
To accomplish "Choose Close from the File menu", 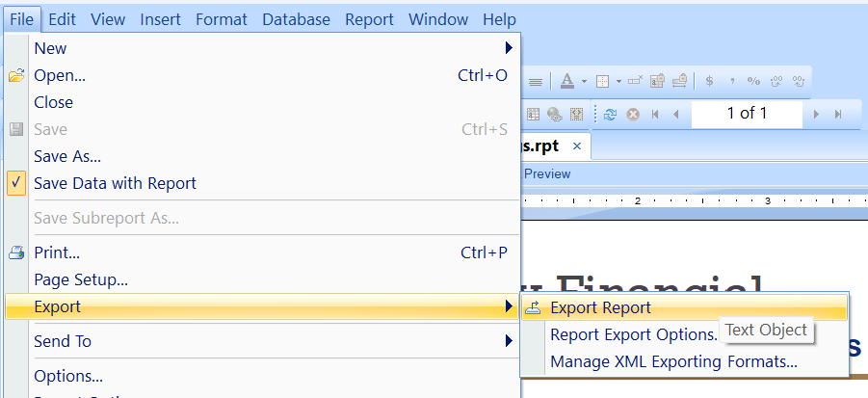I will 263,102.
